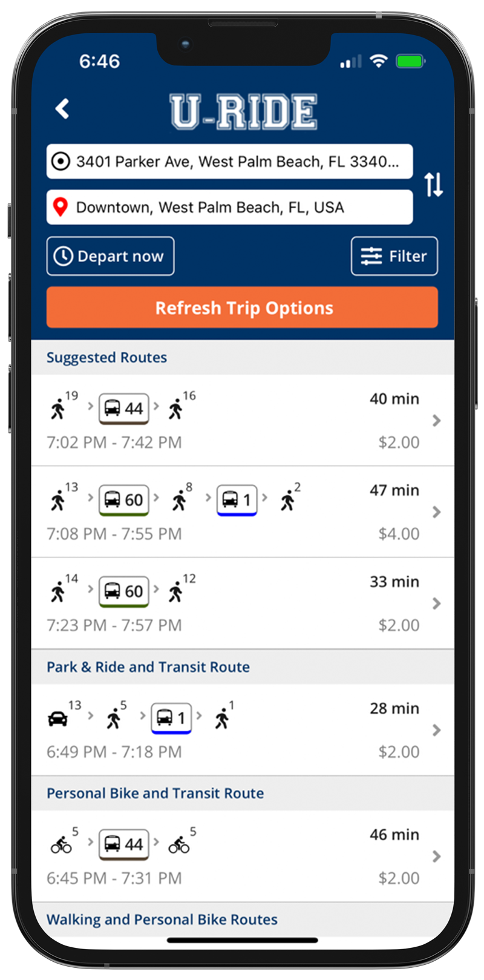Select the bus 44 icon in first route
The image size is (484, 980).
click(123, 409)
